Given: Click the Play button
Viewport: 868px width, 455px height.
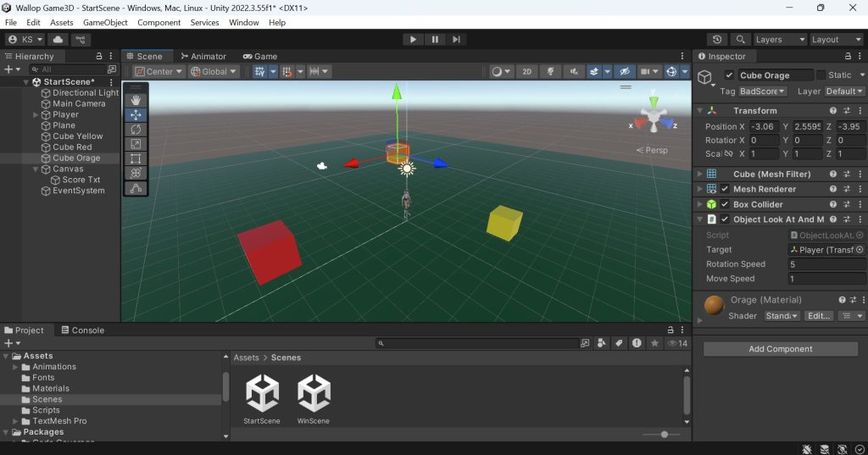Looking at the screenshot, I should [x=413, y=39].
